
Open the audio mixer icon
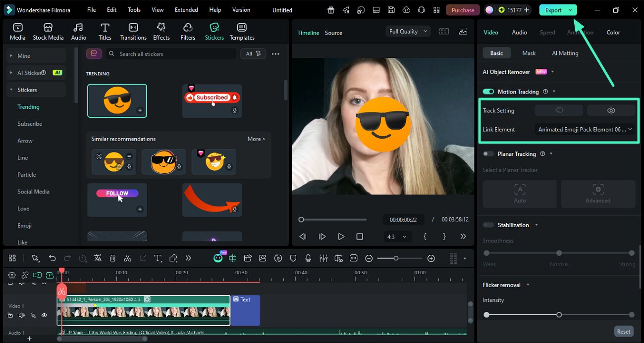(323, 258)
